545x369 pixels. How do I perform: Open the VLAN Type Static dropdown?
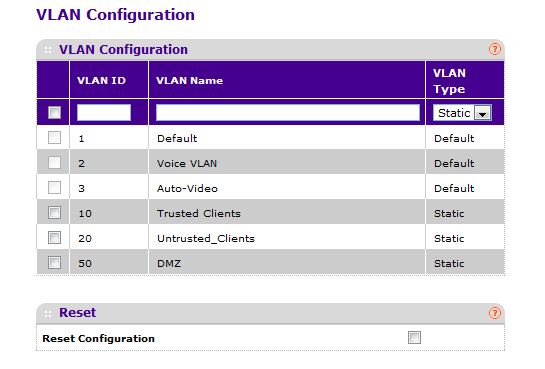pyautogui.click(x=462, y=113)
